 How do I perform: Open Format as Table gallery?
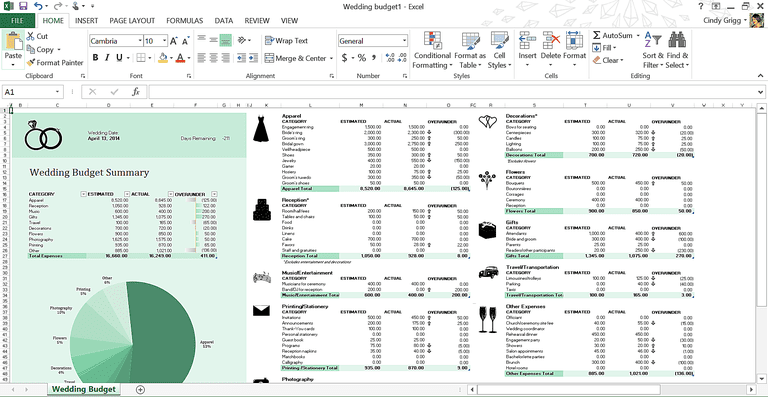[470, 50]
